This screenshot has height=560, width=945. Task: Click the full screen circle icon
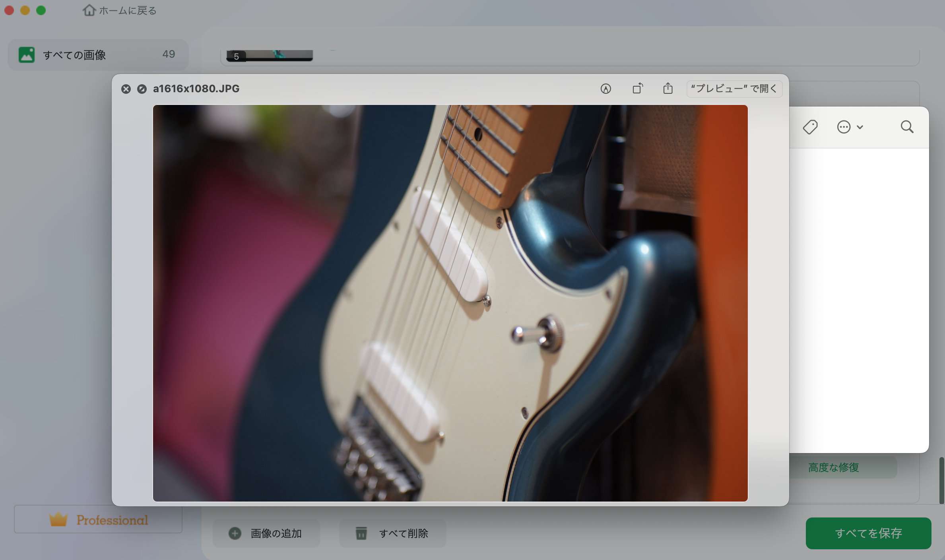tap(142, 89)
